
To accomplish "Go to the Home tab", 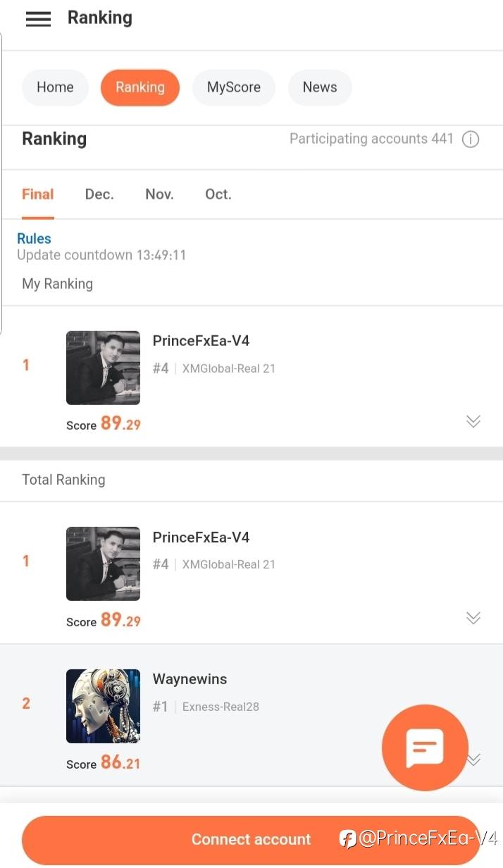I will pyautogui.click(x=55, y=87).
